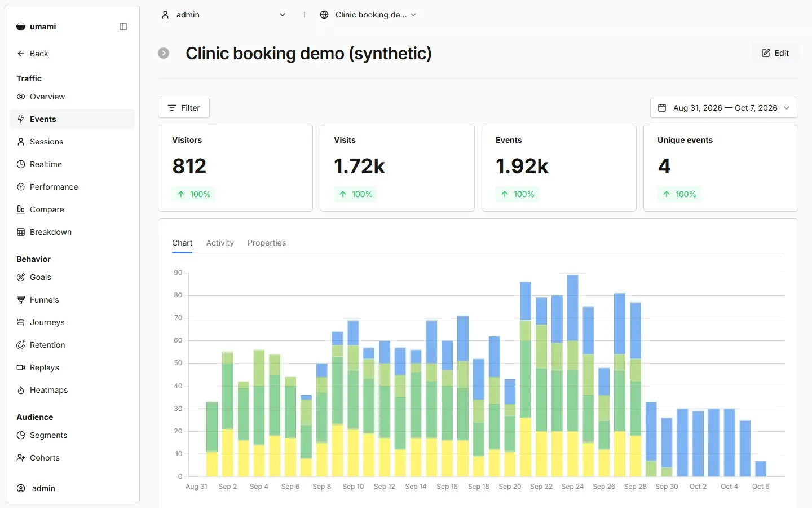The height and width of the screenshot is (508, 812).
Task: Open the Compare bars icon
Action: (x=21, y=209)
